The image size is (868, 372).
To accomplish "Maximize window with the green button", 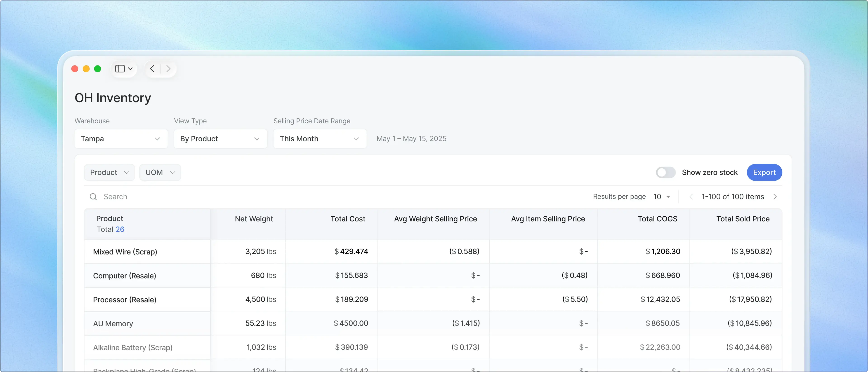I will (x=98, y=69).
